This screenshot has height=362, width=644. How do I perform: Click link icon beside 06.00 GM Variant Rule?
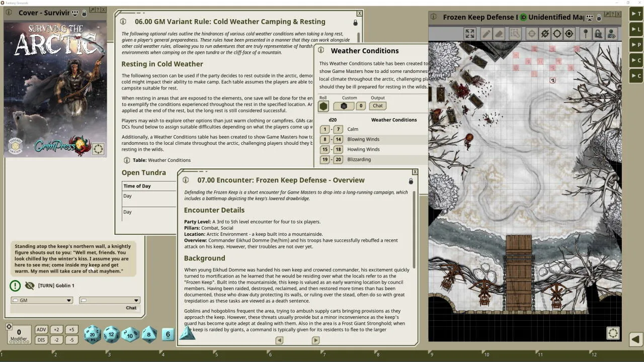123,22
